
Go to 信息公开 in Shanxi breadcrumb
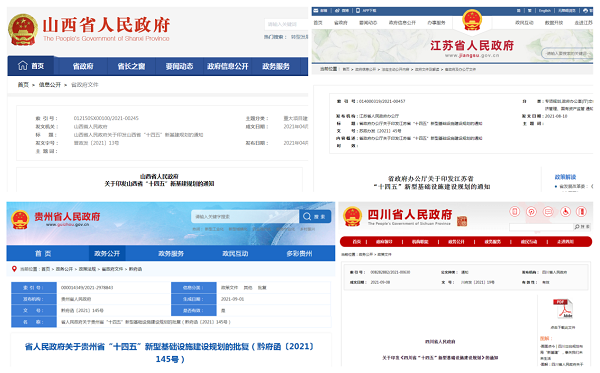pos(50,85)
